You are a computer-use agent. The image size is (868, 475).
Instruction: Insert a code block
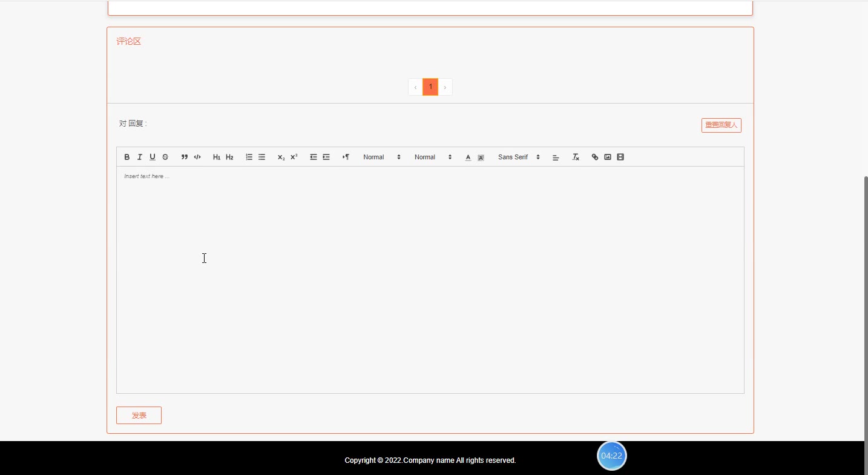(x=197, y=157)
